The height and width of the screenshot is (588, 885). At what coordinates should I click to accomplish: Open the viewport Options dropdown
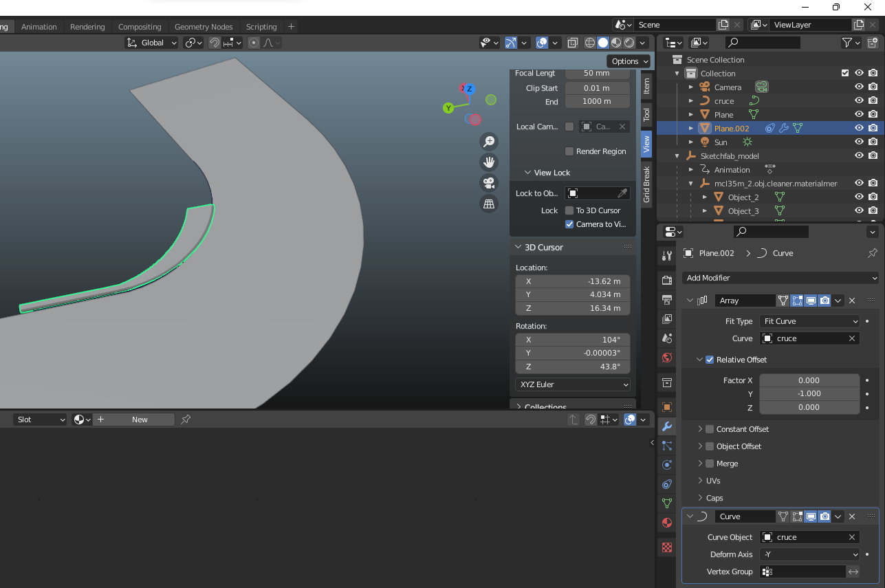pos(629,61)
